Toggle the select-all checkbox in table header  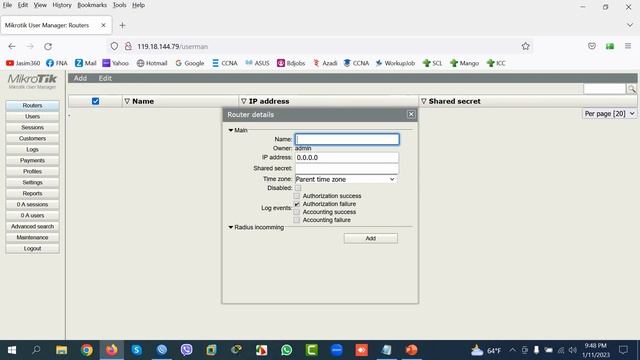point(96,101)
